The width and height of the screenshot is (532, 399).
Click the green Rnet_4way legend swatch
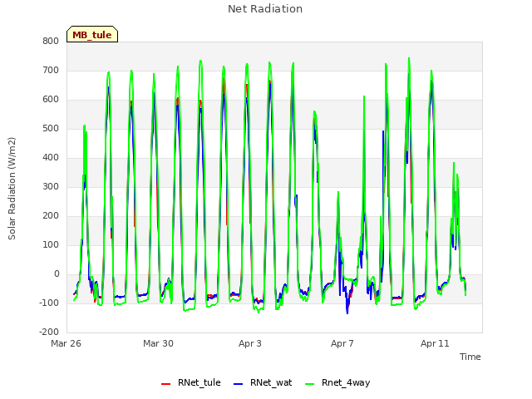(x=309, y=384)
